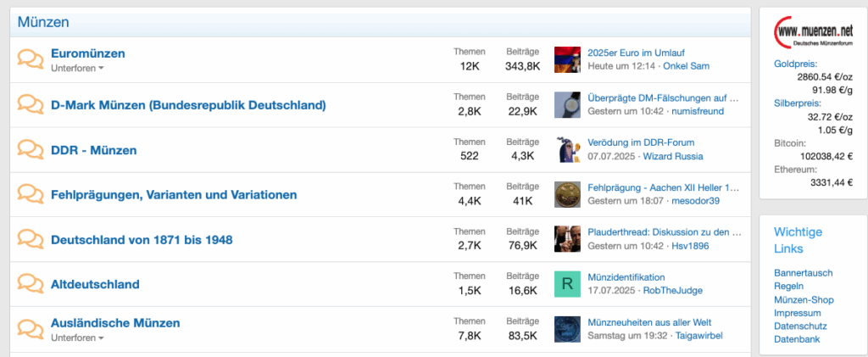Click the forum icon next to DDR - Münzen

point(31,150)
